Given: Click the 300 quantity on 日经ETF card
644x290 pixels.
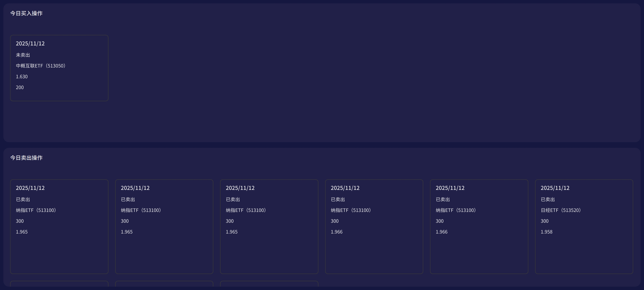Looking at the screenshot, I should coord(545,221).
